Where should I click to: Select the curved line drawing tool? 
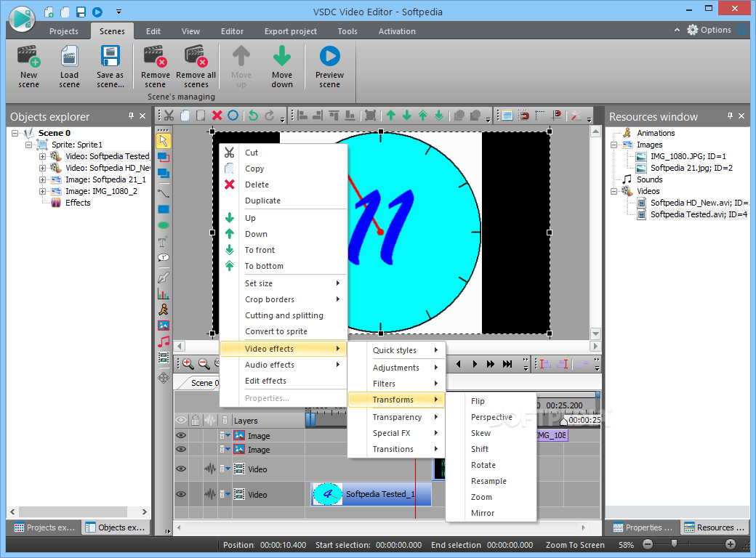point(164,193)
